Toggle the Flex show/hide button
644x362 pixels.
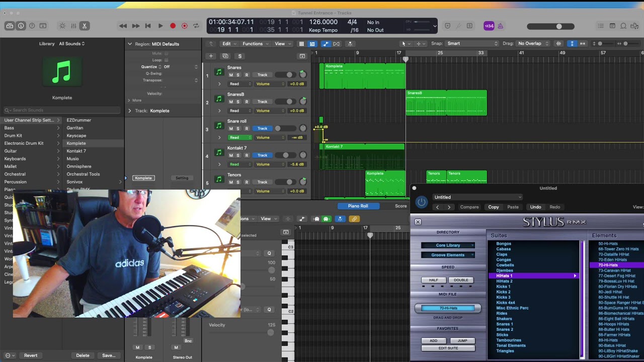coord(337,44)
